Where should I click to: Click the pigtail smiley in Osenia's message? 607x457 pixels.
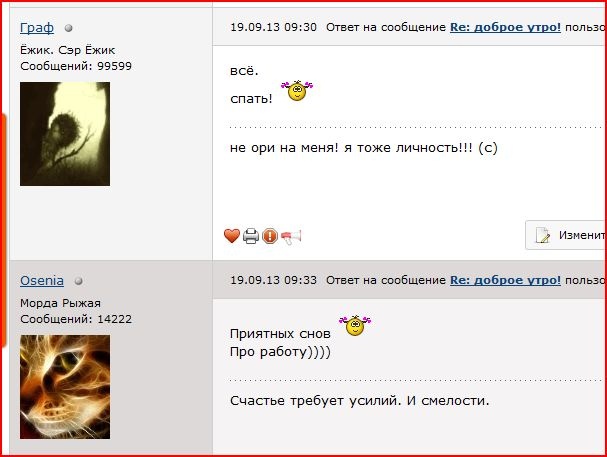click(355, 325)
